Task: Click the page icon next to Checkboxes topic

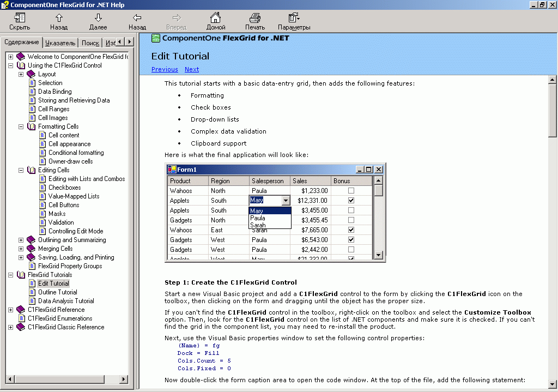Action: (x=43, y=188)
